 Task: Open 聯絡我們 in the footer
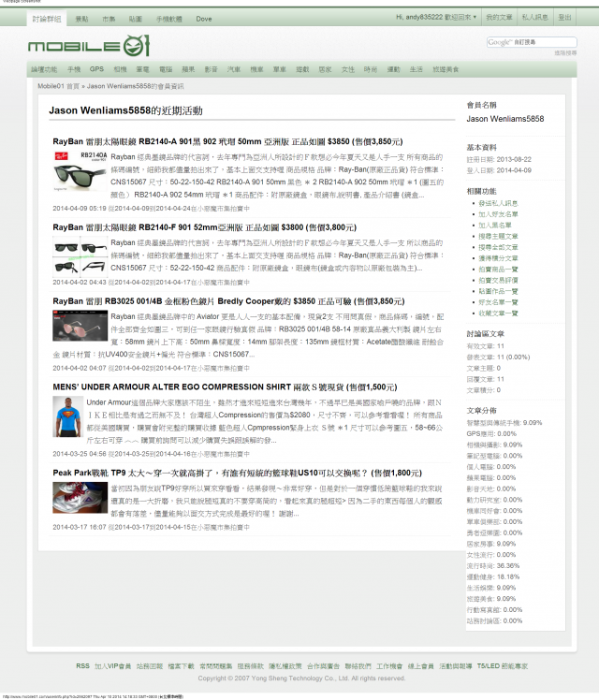tap(358, 666)
